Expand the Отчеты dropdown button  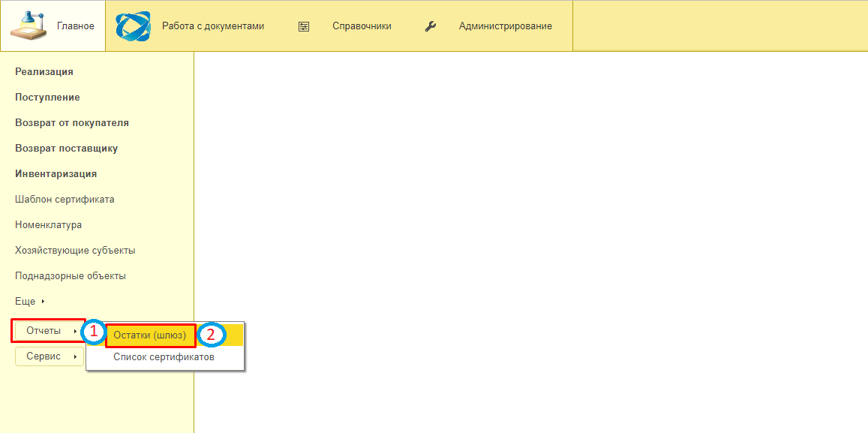[50, 331]
